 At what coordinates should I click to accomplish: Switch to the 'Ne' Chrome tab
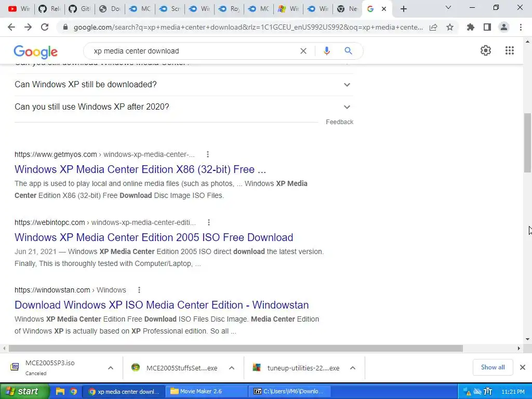pos(347,9)
